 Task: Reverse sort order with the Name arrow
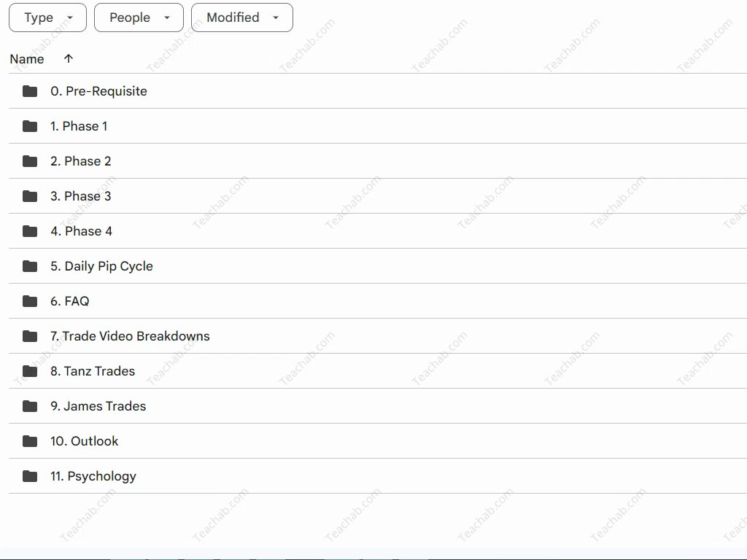coord(69,59)
